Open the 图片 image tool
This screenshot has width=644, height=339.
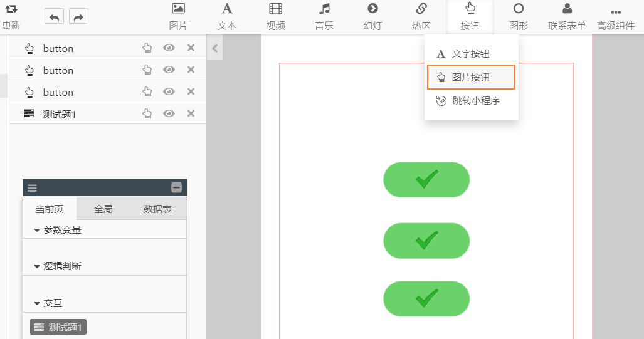(178, 17)
